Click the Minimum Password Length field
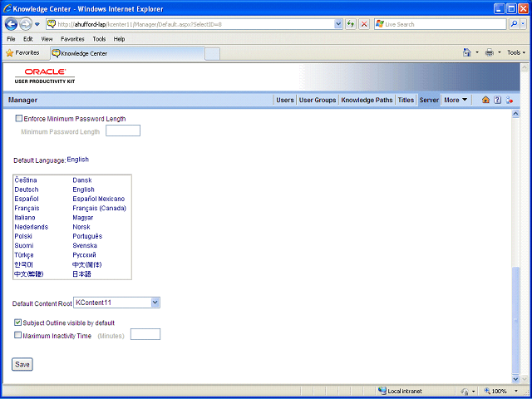Viewport: 532px width, 399px height. click(x=123, y=131)
